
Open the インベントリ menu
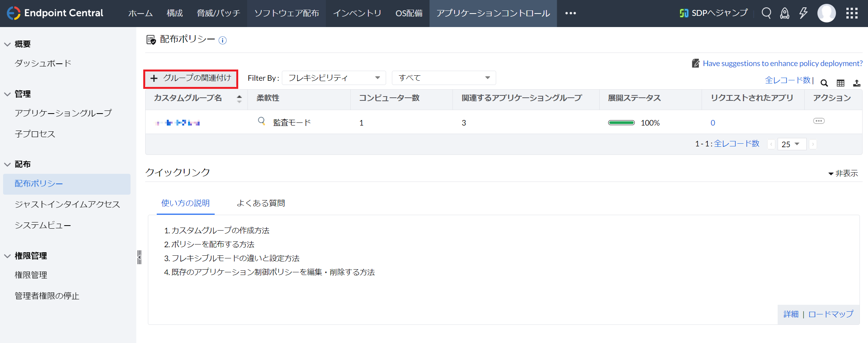coord(357,13)
